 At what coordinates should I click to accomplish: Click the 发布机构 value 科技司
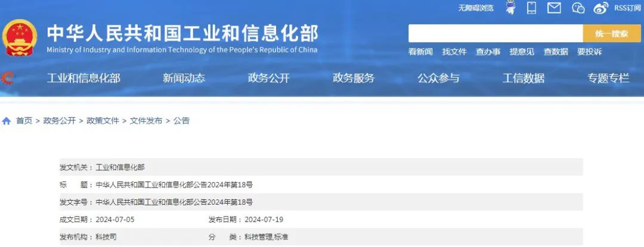coord(106,237)
